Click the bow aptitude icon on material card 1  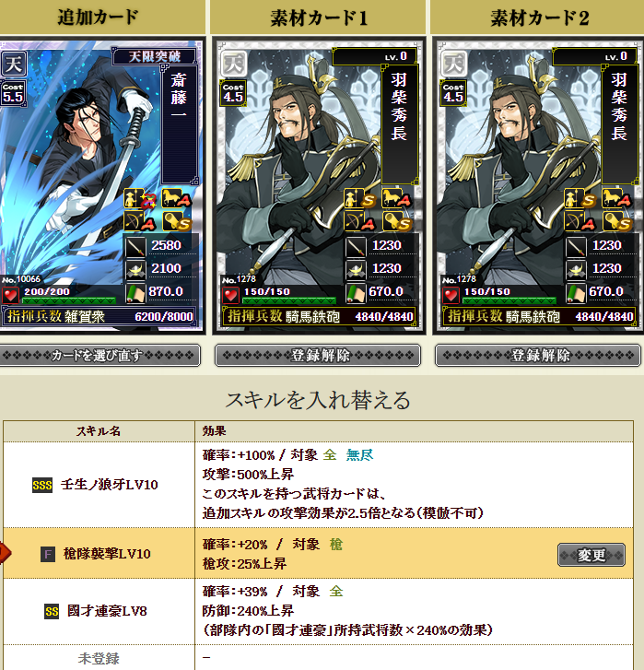tap(358, 221)
